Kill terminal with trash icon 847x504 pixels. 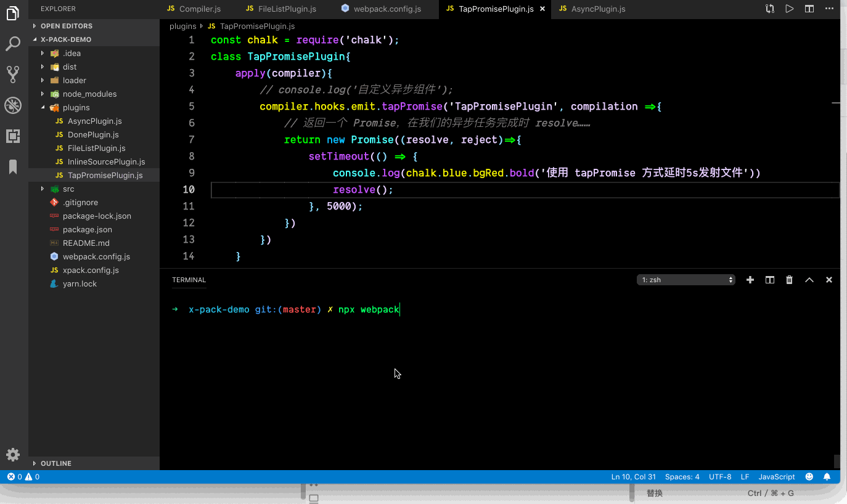coord(790,280)
